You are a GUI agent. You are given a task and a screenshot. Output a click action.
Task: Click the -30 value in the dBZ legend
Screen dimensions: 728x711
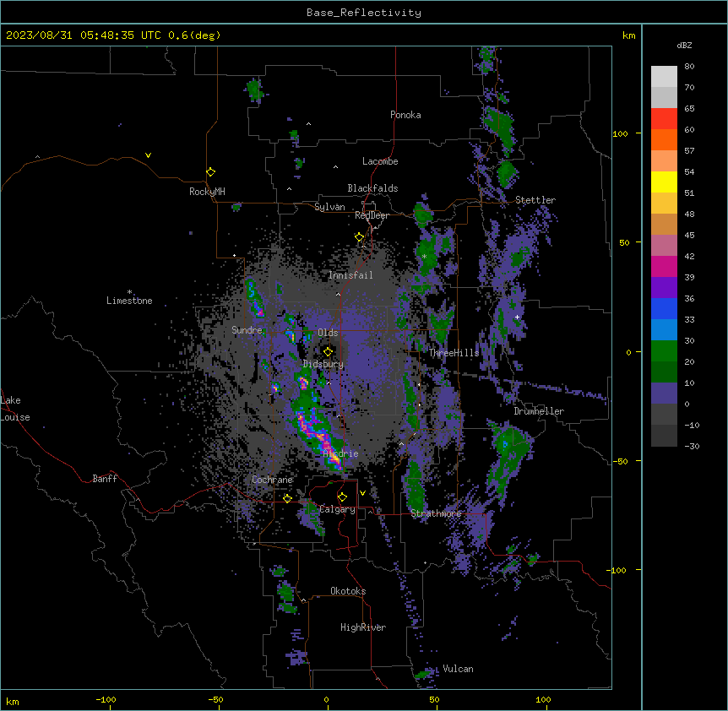(692, 447)
